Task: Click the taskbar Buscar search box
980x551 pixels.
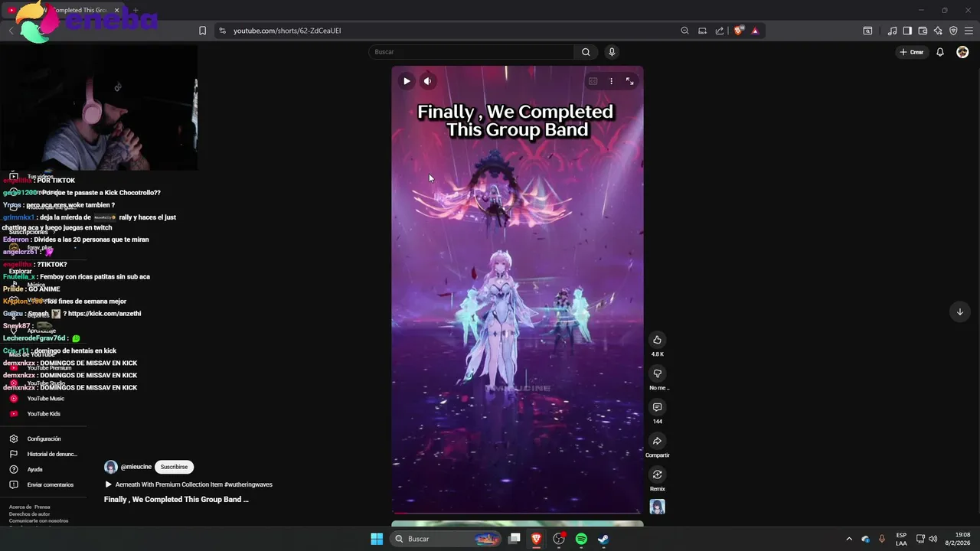Action: (447, 539)
